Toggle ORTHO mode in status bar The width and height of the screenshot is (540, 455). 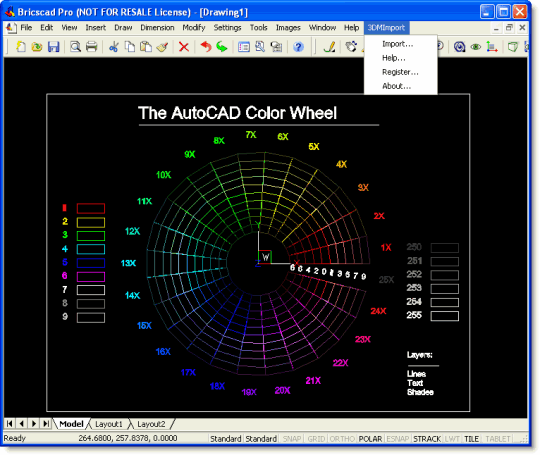[x=342, y=439]
